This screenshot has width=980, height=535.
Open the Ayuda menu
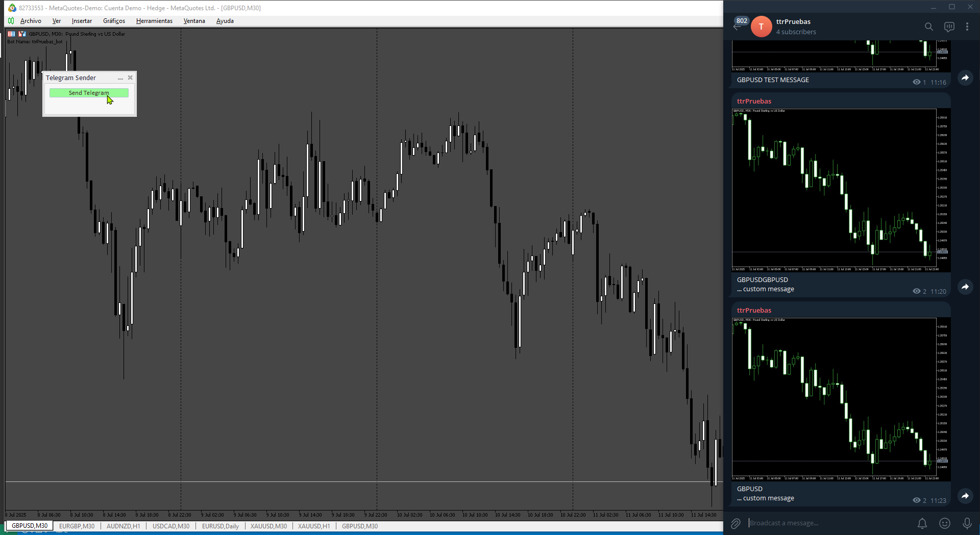225,21
